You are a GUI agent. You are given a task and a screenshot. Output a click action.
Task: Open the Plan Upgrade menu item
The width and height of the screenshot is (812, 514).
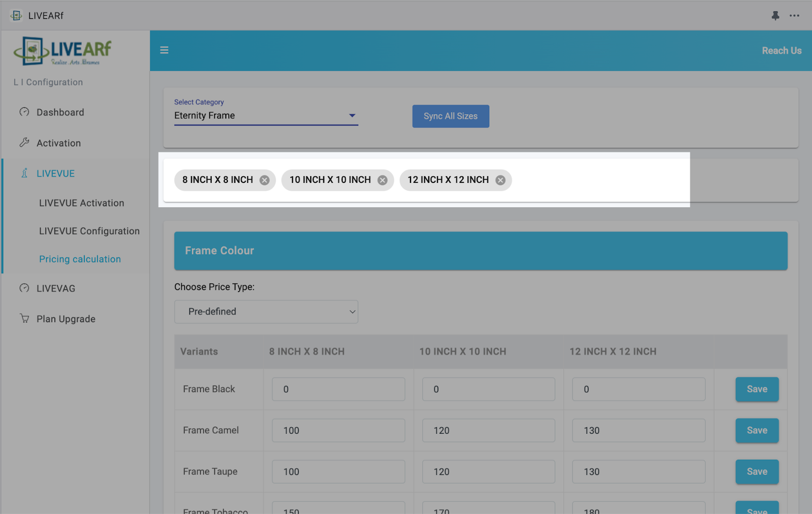pyautogui.click(x=66, y=319)
